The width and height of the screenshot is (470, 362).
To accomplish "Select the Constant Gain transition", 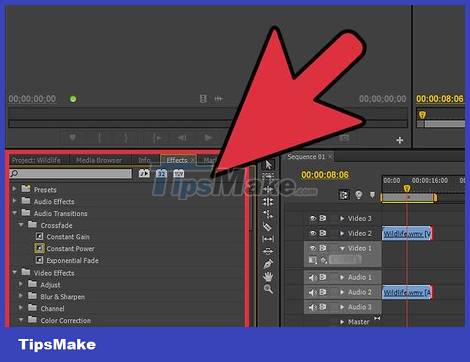I will click(x=68, y=237).
